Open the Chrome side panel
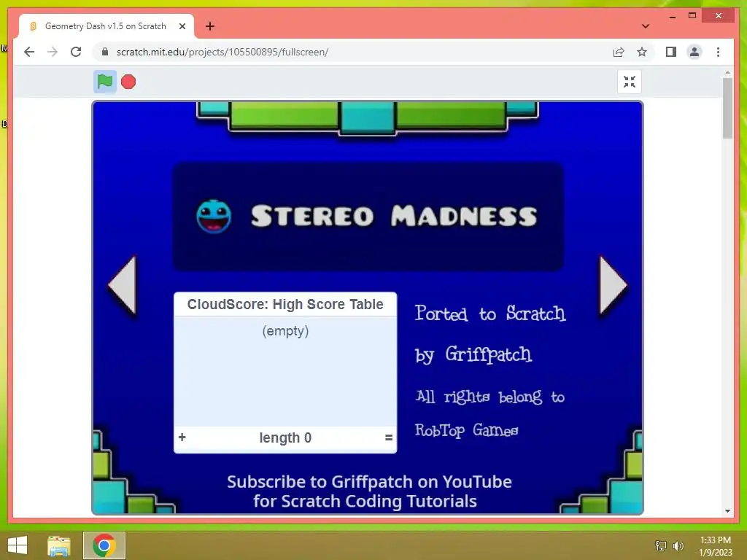747x560 pixels. pos(671,52)
